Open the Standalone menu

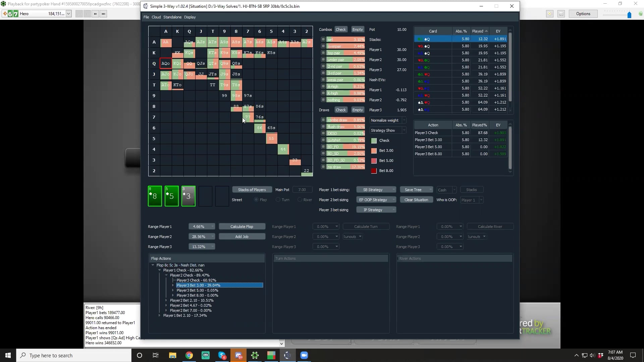(x=172, y=17)
